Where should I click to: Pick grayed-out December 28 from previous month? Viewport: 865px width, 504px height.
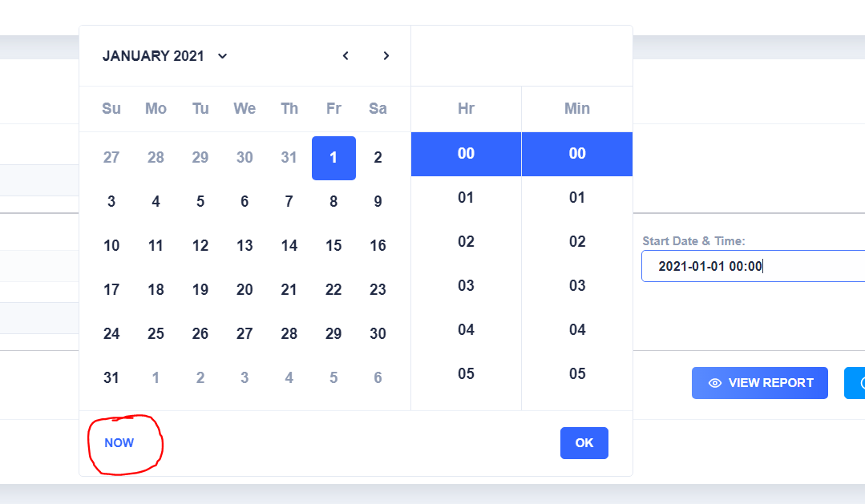tap(156, 158)
